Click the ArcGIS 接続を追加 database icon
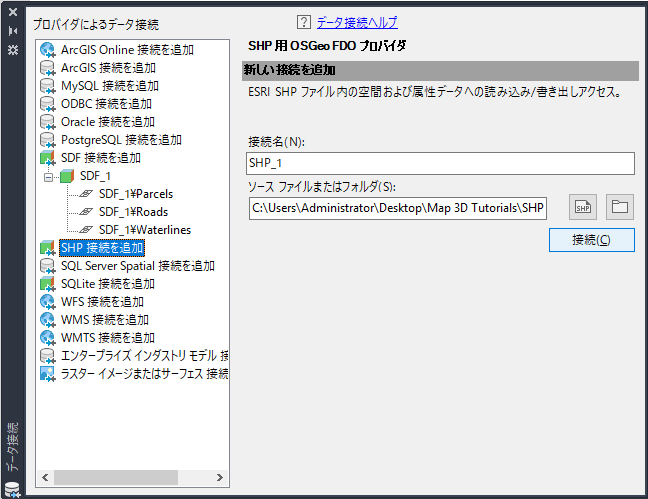648x499 pixels. tap(47, 68)
